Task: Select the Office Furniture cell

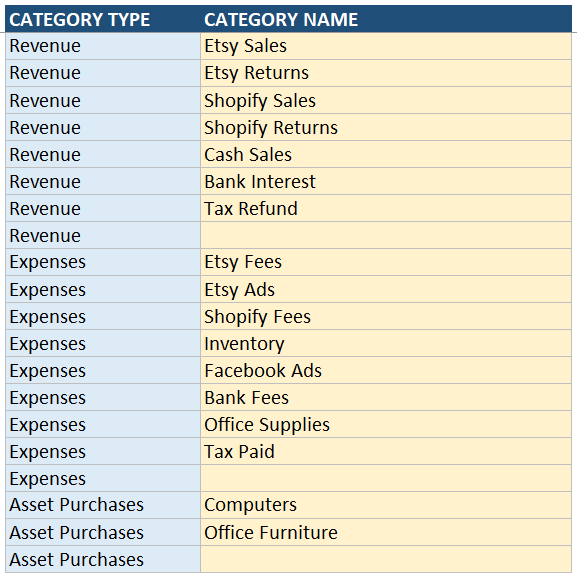Action: [386, 532]
